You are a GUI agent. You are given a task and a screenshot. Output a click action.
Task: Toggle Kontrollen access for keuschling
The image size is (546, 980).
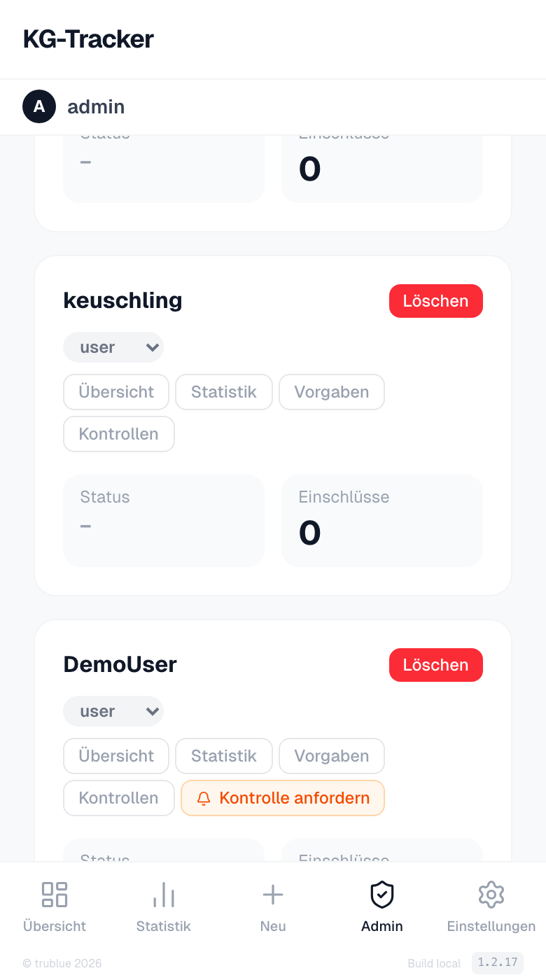(x=118, y=434)
